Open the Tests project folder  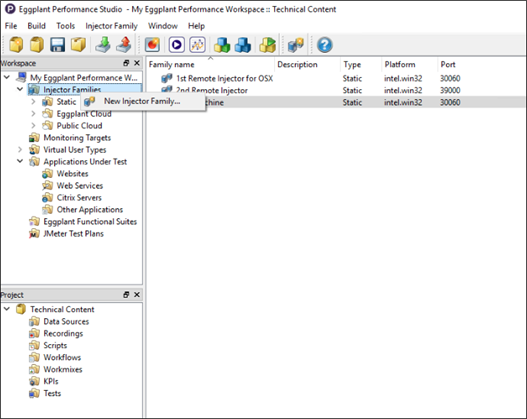tap(52, 393)
